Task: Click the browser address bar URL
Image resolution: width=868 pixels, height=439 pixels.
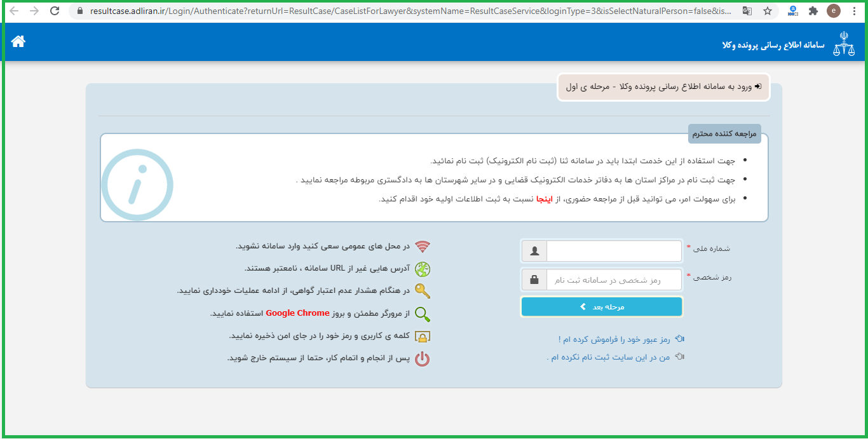Action: click(410, 11)
